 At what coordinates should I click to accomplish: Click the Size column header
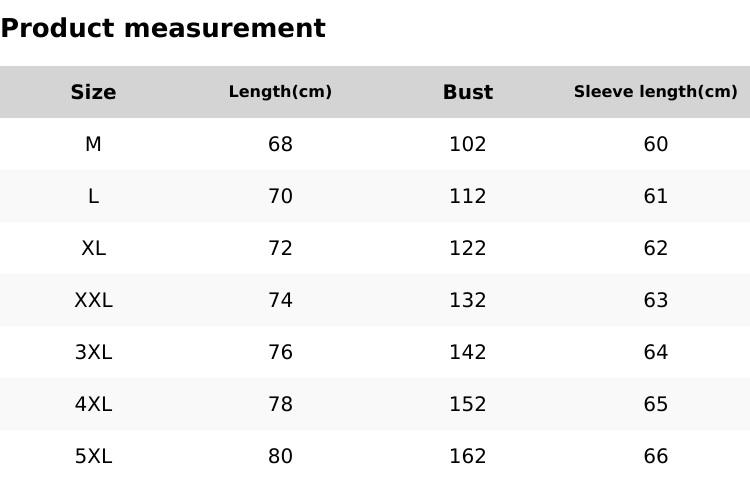click(x=93, y=92)
